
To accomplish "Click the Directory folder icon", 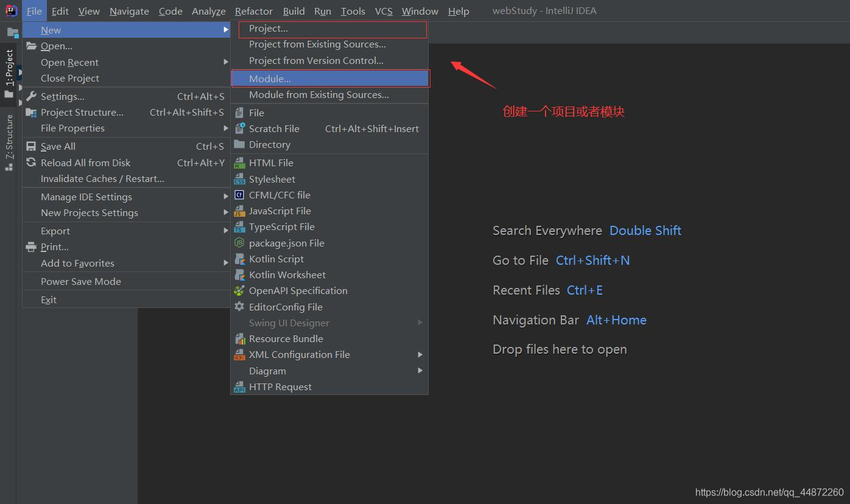I will (239, 144).
